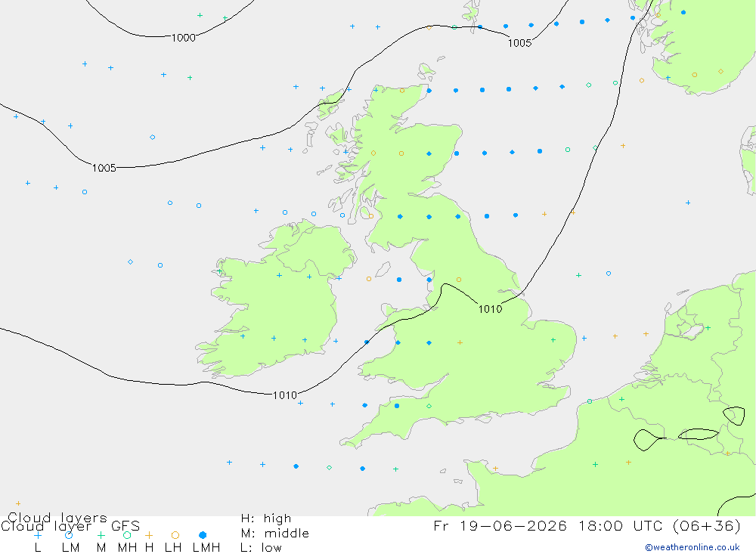Click the "LMH" legend label text
The image size is (756, 554).
coord(206,548)
